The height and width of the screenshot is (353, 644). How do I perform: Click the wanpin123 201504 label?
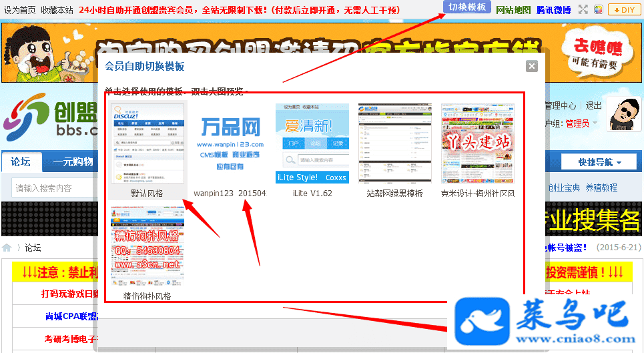point(230,194)
